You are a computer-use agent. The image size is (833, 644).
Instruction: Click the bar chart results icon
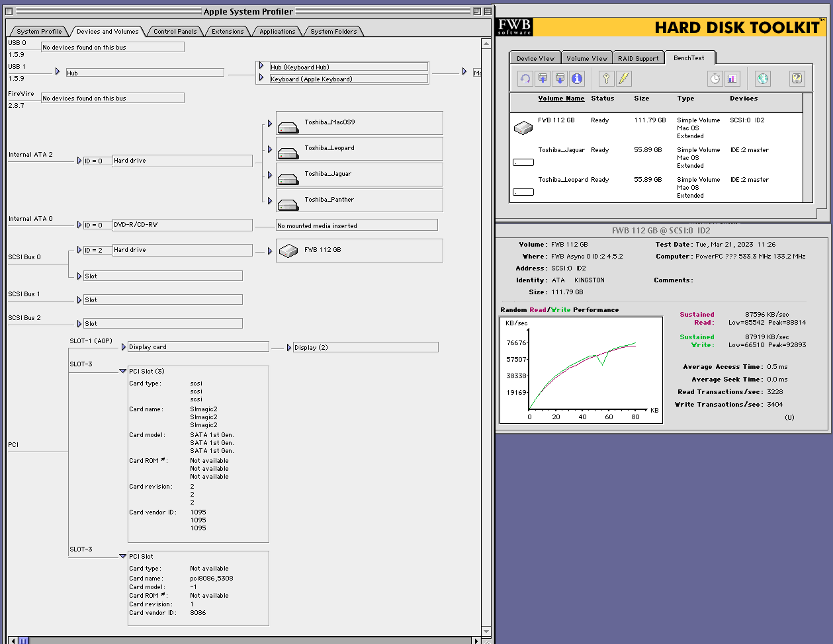732,79
